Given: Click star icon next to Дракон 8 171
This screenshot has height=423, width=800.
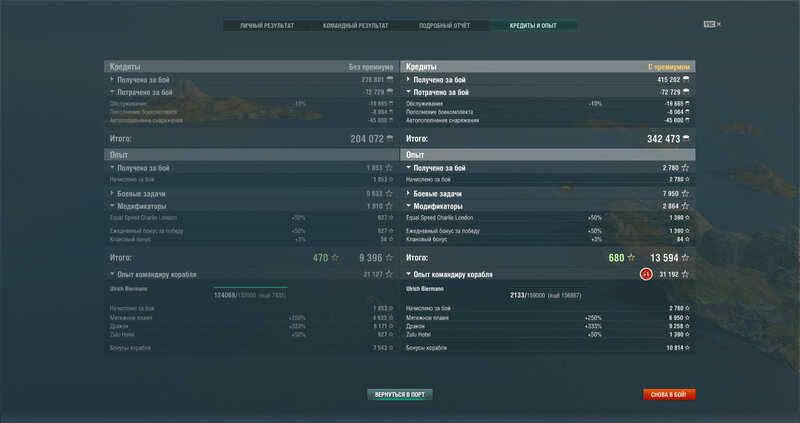Looking at the screenshot, I should click(x=391, y=326).
